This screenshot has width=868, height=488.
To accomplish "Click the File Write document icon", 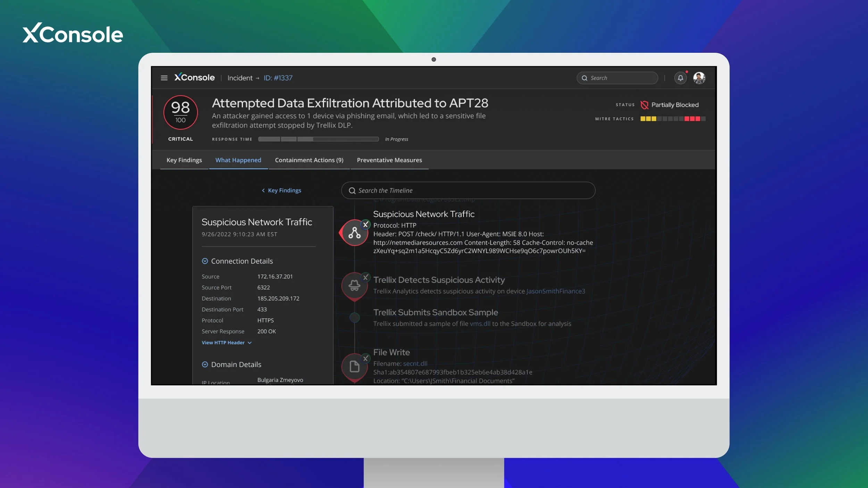I will [x=354, y=366].
